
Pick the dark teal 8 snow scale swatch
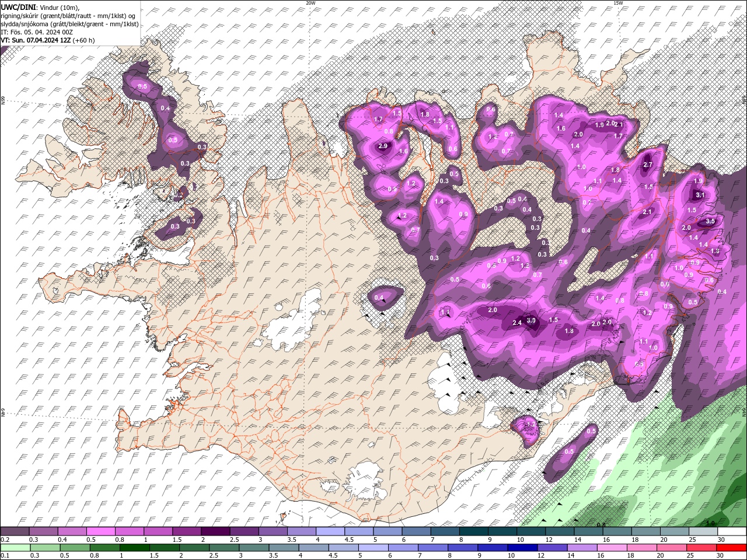[474, 531]
